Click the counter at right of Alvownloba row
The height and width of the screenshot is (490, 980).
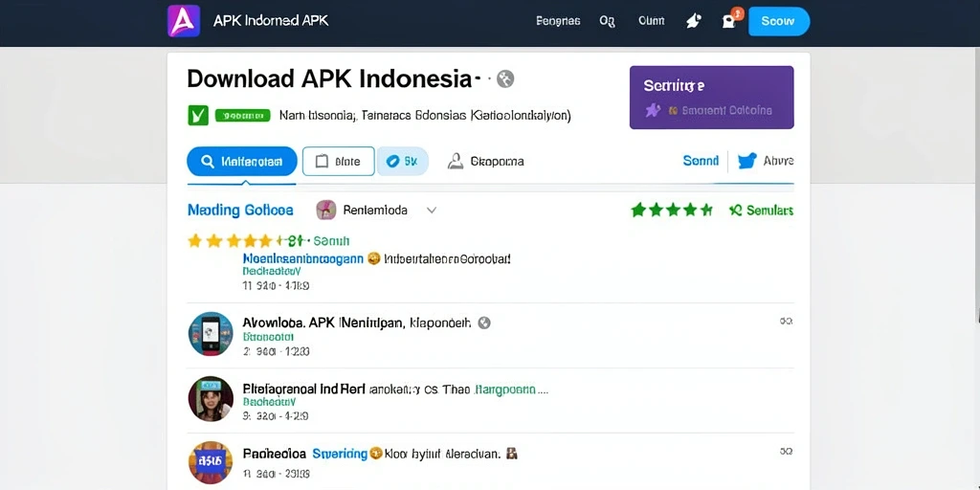click(x=787, y=322)
